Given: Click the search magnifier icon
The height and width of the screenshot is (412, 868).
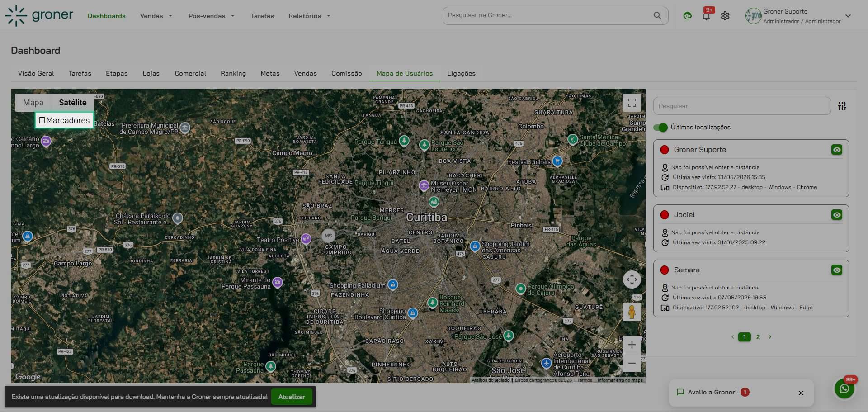Looking at the screenshot, I should pos(657,16).
